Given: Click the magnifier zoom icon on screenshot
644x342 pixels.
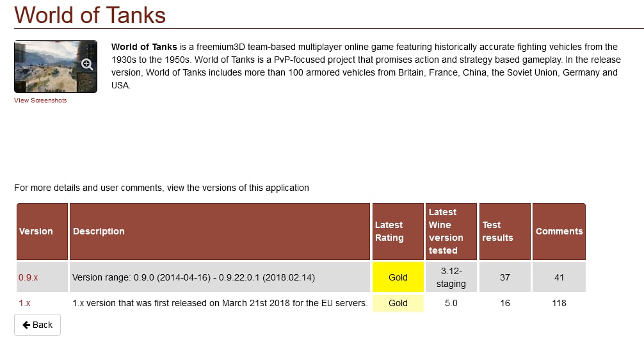Looking at the screenshot, I should pos(86,64).
